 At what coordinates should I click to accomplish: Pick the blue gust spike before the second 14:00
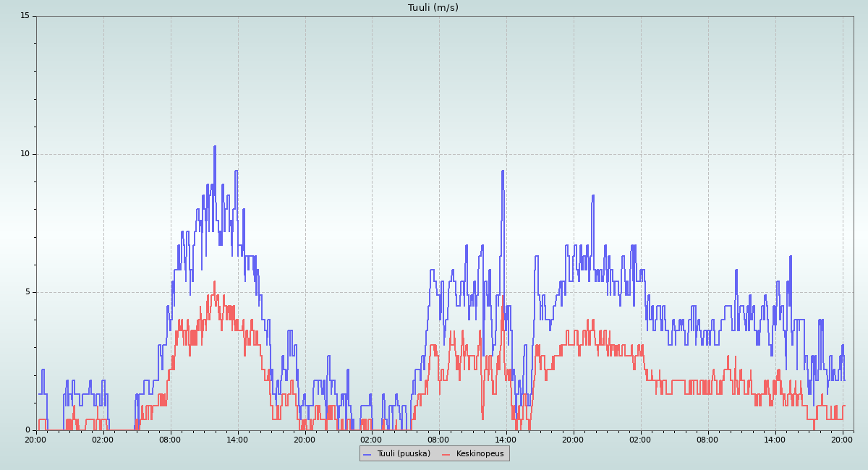click(502, 171)
